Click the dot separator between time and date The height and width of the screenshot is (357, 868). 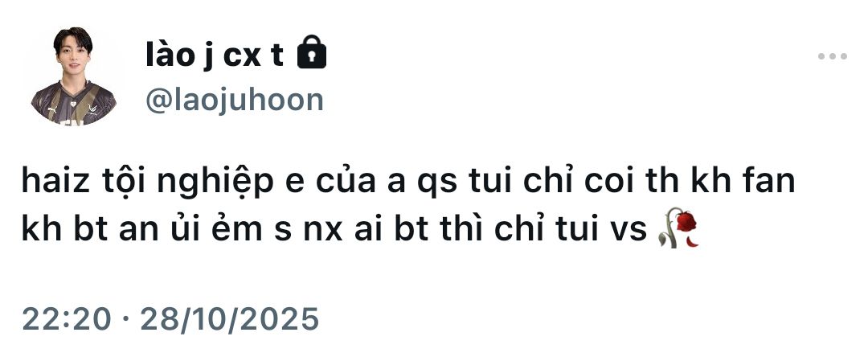click(125, 320)
